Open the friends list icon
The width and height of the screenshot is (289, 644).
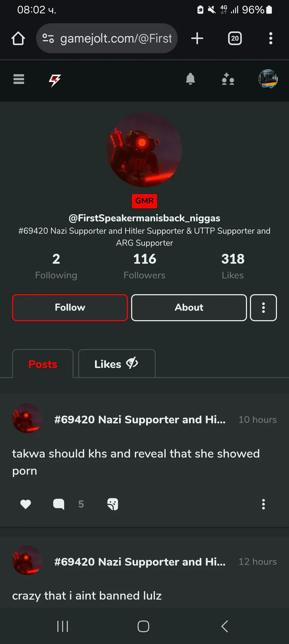point(228,79)
